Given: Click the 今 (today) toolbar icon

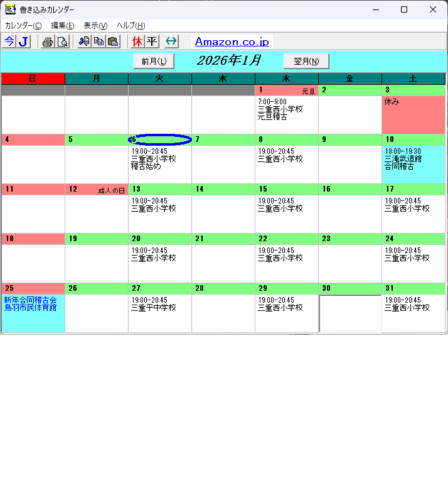Looking at the screenshot, I should coord(9,41).
